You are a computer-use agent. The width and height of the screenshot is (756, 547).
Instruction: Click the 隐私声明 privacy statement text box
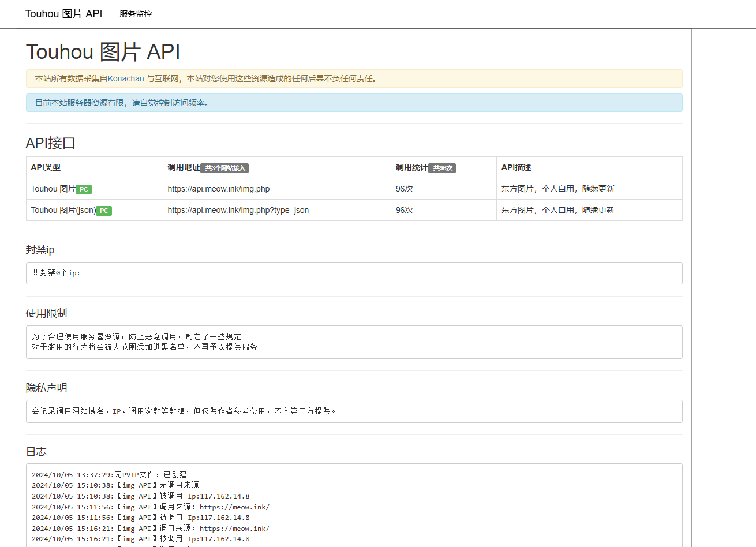coord(354,411)
